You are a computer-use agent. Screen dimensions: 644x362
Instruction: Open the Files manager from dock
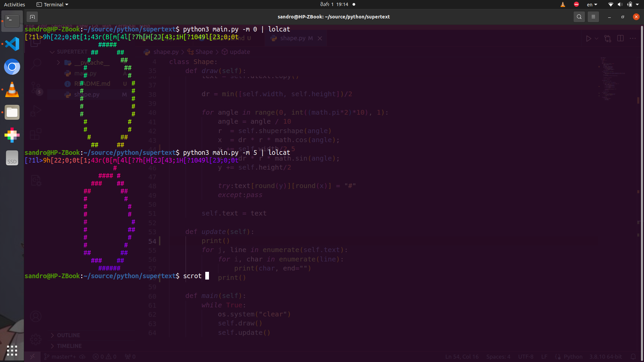(x=12, y=112)
